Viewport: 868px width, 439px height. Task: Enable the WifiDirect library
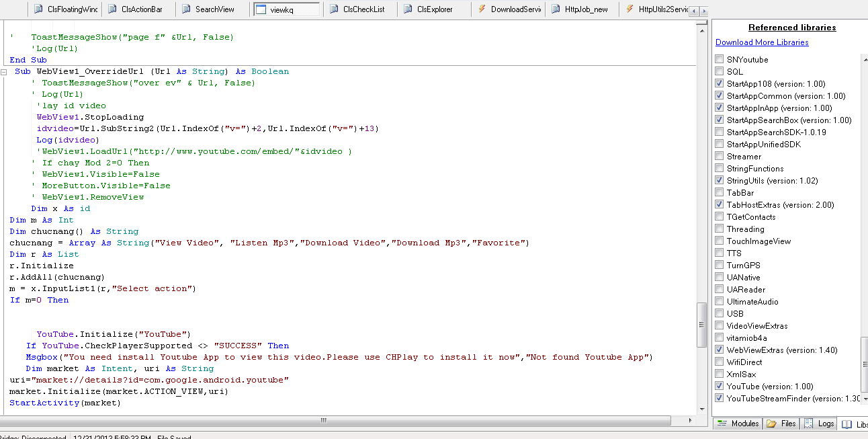tap(720, 362)
